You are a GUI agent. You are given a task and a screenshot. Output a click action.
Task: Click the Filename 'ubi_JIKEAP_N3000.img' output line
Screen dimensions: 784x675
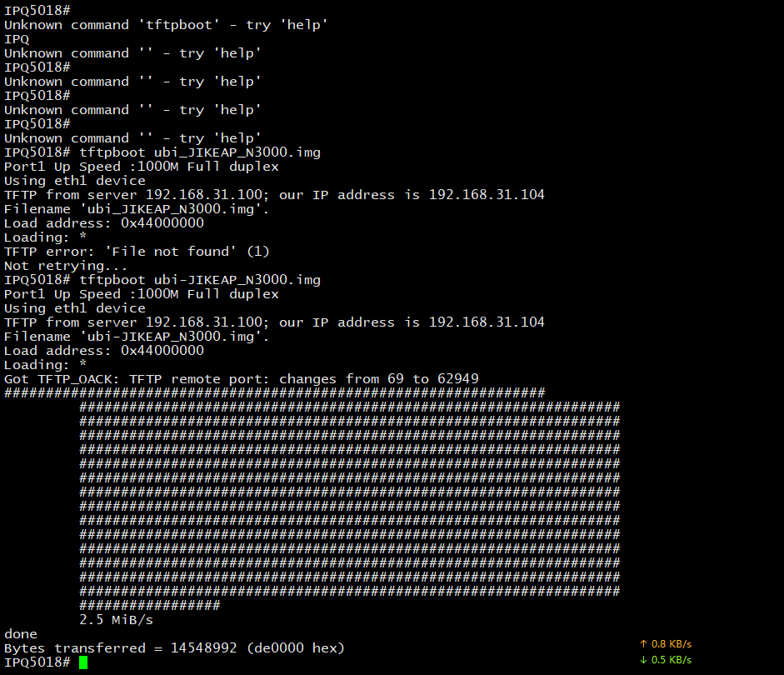tap(137, 209)
